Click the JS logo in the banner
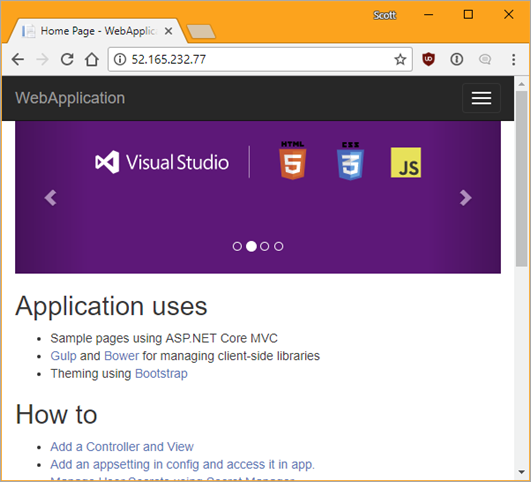 [406, 162]
